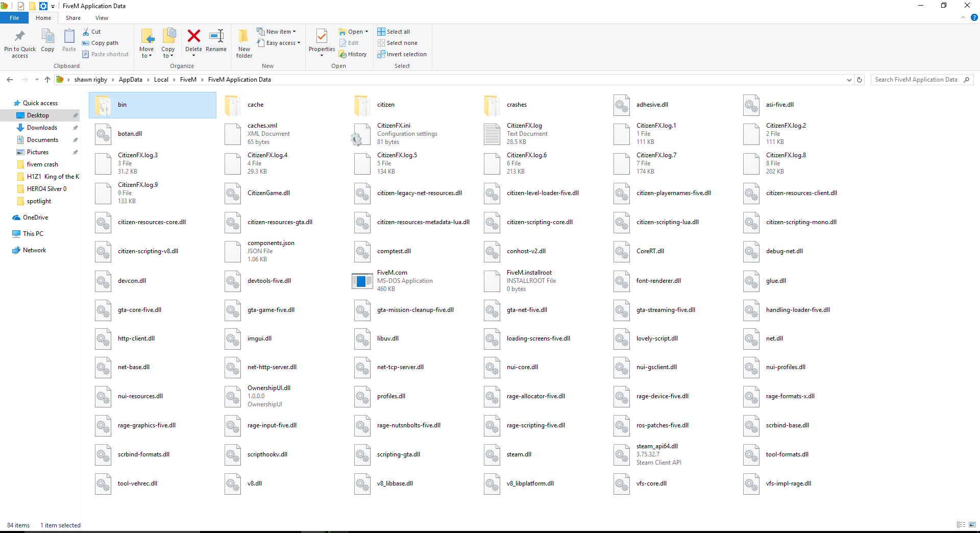Select Pictures in the navigation pane

pyautogui.click(x=38, y=152)
